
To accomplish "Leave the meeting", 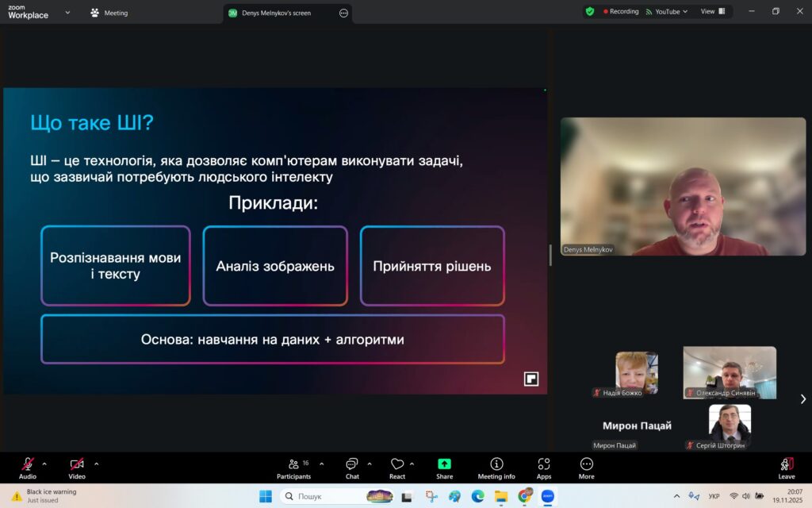I will coord(786,468).
